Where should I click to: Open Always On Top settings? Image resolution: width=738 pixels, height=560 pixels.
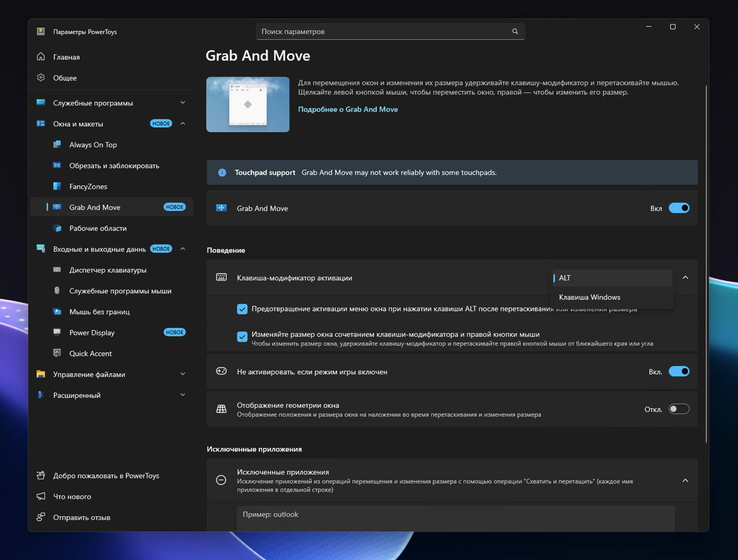pyautogui.click(x=93, y=145)
